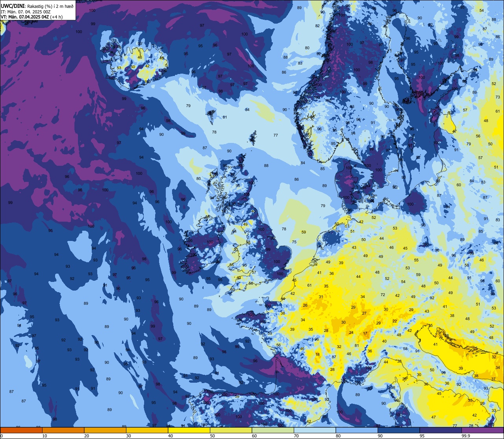Click the legend scale label '10'
This screenshot has height=439, width=504.
click(44, 436)
